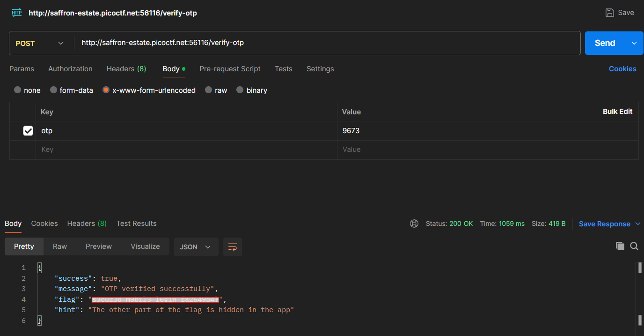The height and width of the screenshot is (336, 644).
Task: Click the network globe icon
Action: click(x=414, y=224)
